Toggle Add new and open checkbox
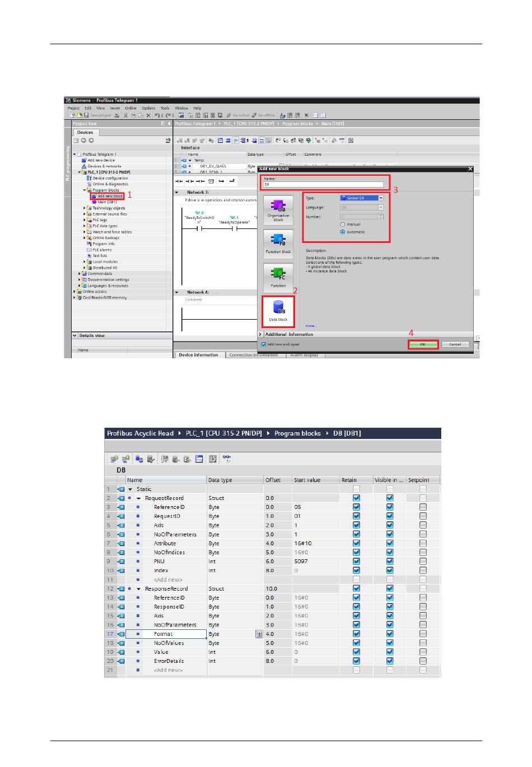The width and height of the screenshot is (532, 767). [x=264, y=344]
